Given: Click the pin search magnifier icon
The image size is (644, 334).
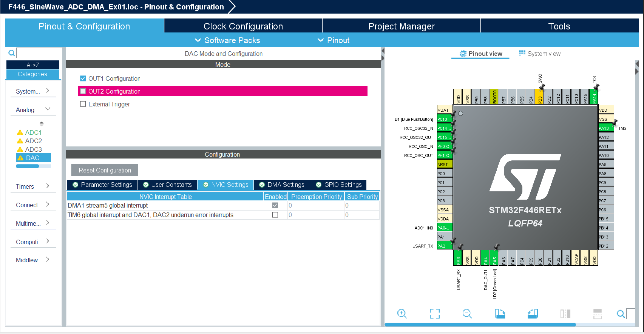Looking at the screenshot, I should [x=621, y=314].
